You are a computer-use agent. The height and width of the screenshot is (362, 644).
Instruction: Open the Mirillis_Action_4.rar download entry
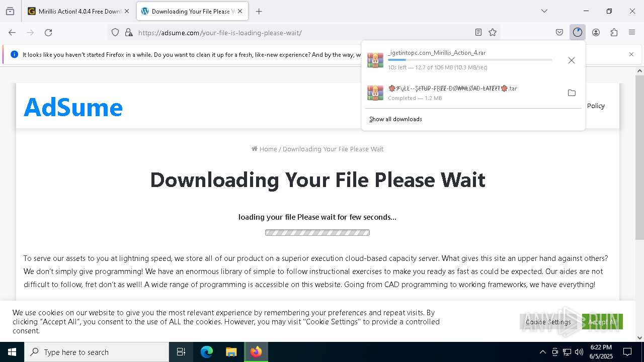point(462,60)
